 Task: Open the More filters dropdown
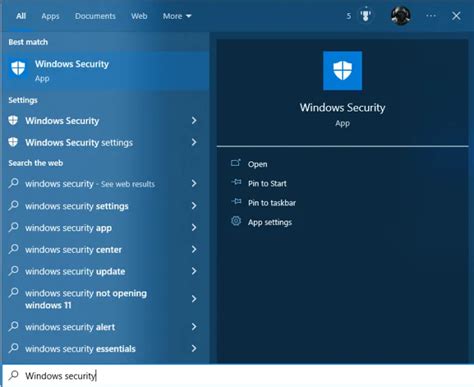(177, 16)
